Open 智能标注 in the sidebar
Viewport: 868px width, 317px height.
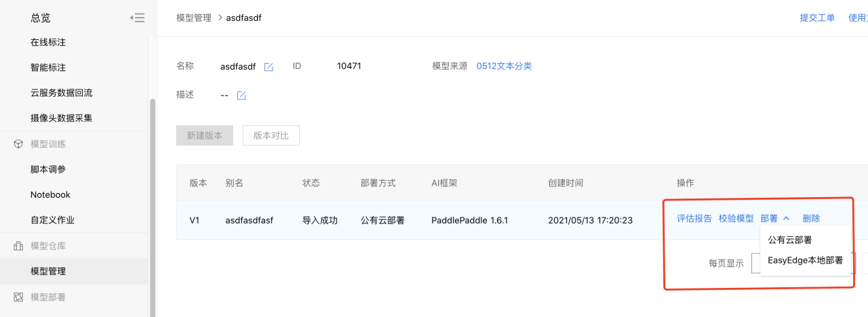coord(48,68)
